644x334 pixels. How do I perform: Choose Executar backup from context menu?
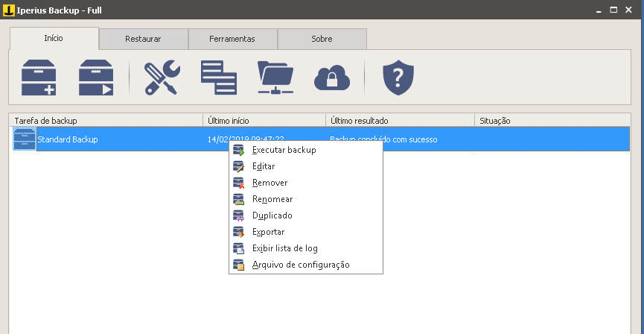(305, 150)
